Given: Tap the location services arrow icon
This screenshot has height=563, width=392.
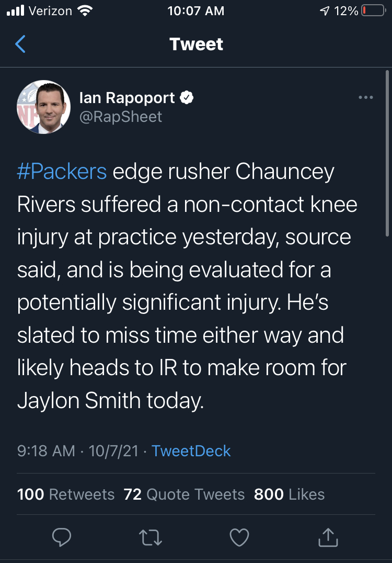Looking at the screenshot, I should click(325, 11).
